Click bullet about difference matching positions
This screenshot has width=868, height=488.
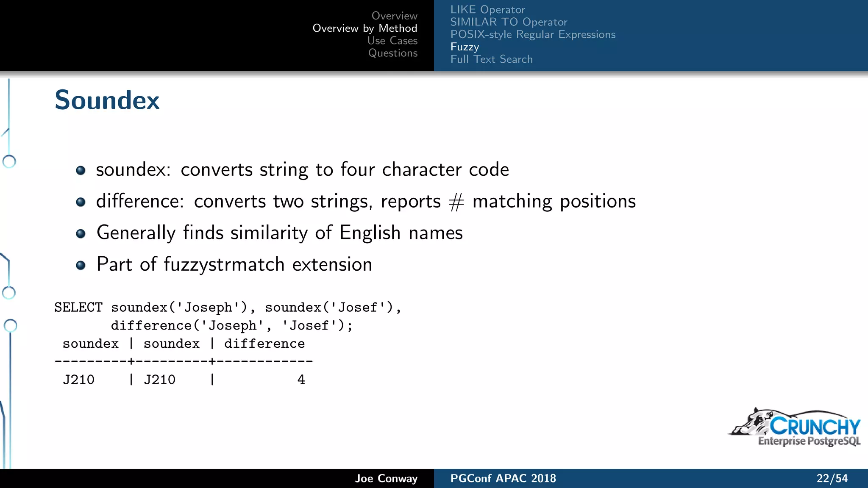tap(366, 202)
